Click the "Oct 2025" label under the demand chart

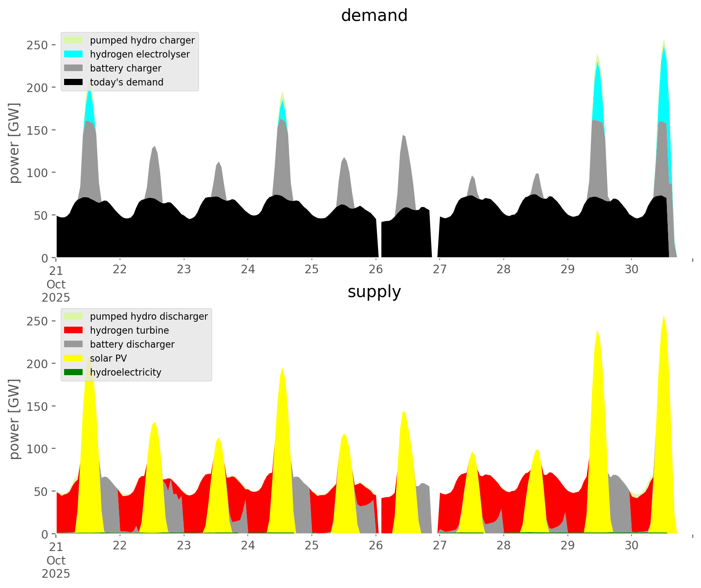56,291
